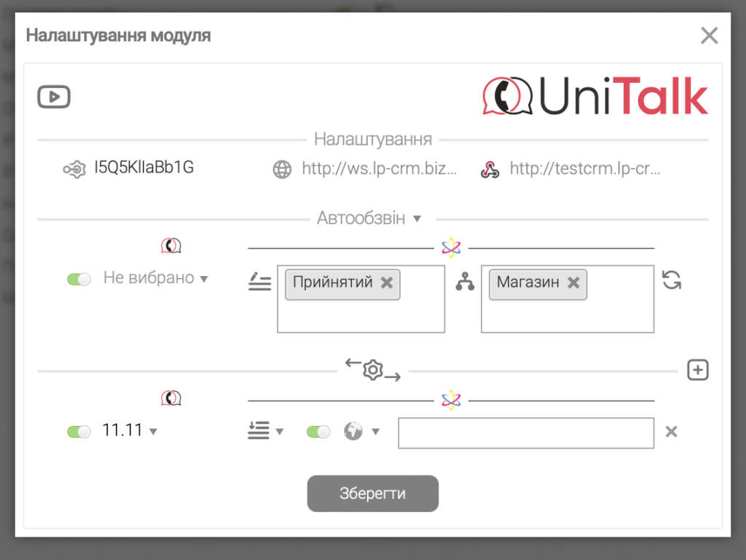Click the gear with arrows settings icon
The height and width of the screenshot is (560, 746).
[x=373, y=370]
